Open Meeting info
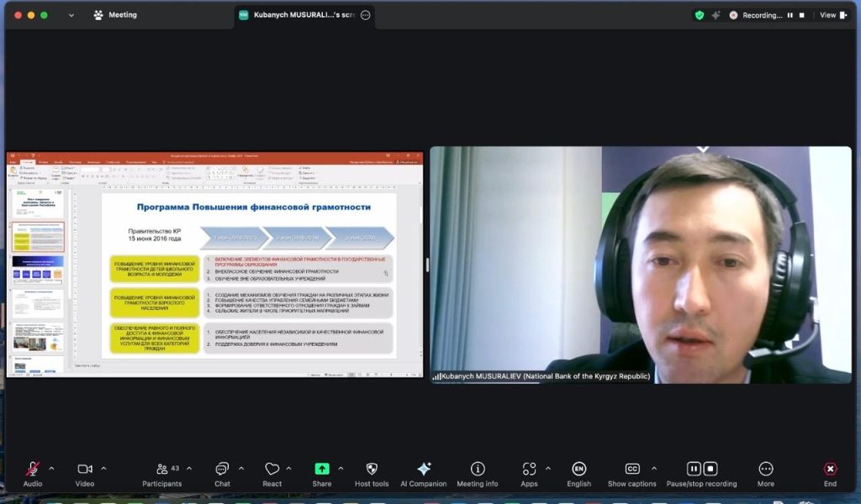The width and height of the screenshot is (861, 504). pos(478,470)
